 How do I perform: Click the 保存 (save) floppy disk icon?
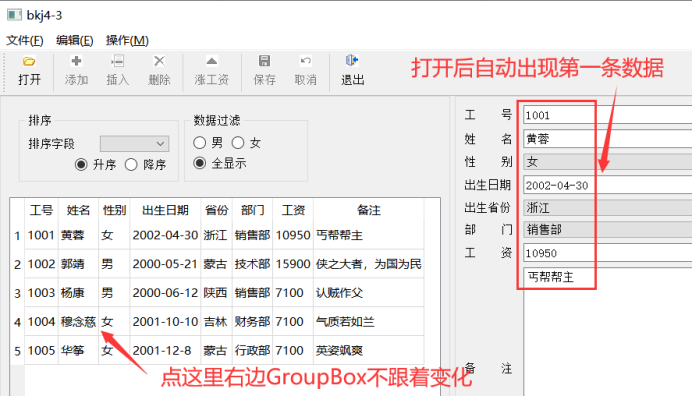pos(264,61)
